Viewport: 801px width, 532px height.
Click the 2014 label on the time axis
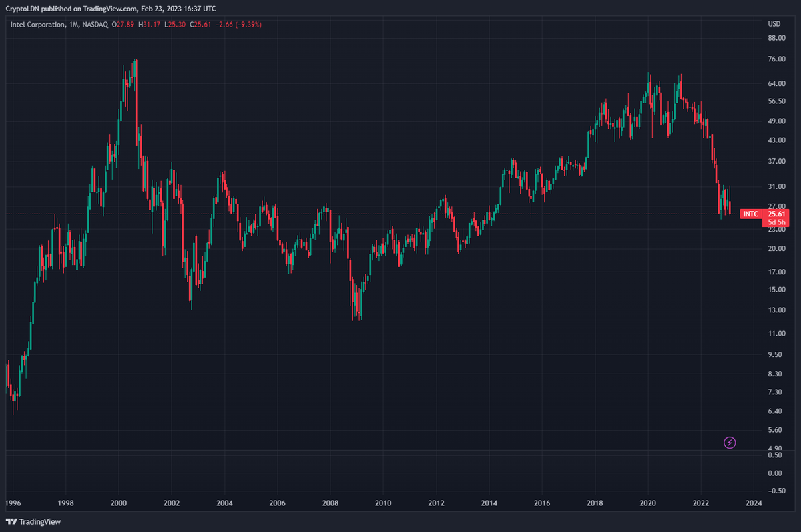click(489, 503)
